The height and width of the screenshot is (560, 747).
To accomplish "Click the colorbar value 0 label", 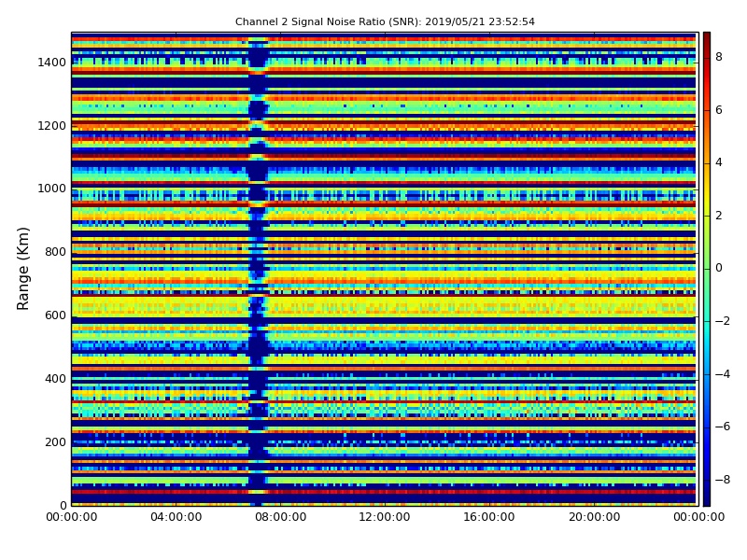I will tap(719, 268).
